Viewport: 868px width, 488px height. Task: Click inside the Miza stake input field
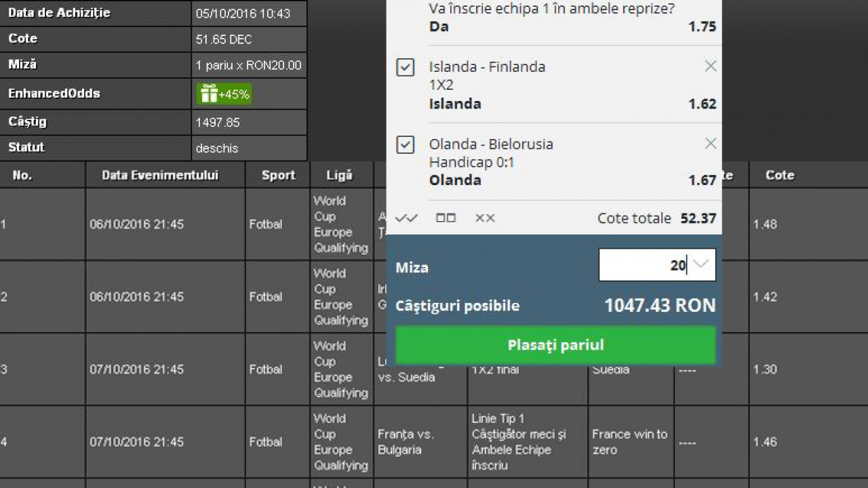(x=641, y=265)
